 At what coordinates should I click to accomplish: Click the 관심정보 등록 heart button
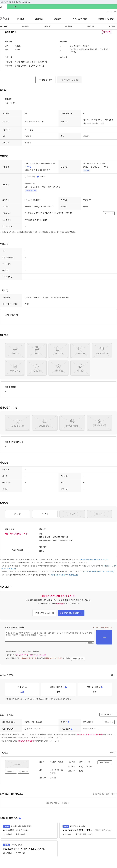[x=45, y=80]
